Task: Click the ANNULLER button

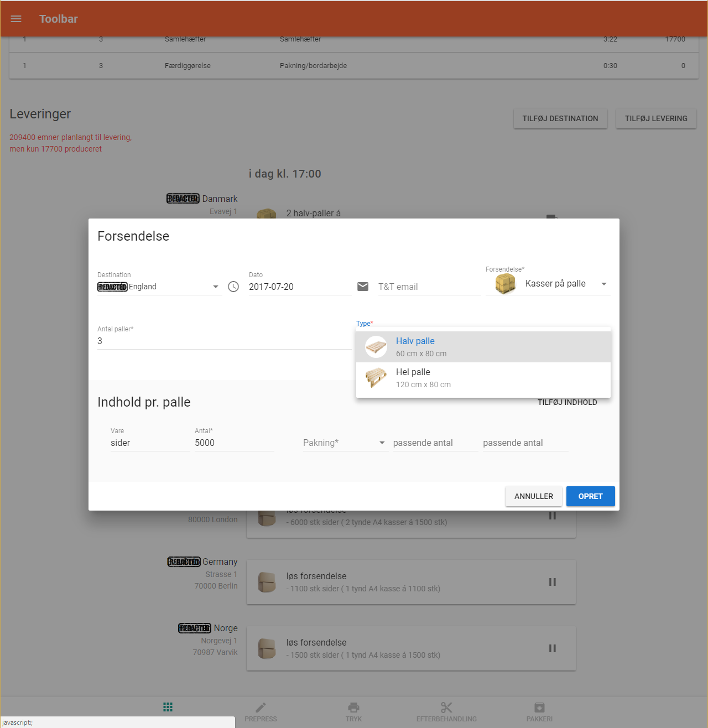Action: (534, 496)
